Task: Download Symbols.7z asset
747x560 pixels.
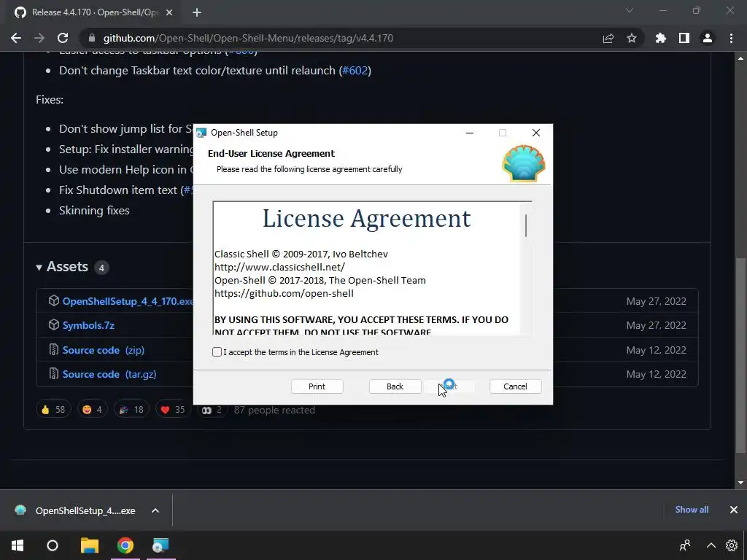Action: (x=88, y=325)
